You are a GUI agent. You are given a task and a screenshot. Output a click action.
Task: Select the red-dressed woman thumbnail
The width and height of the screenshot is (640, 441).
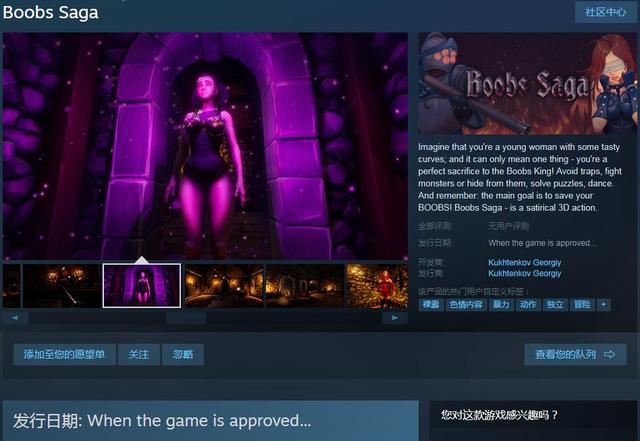click(x=377, y=286)
